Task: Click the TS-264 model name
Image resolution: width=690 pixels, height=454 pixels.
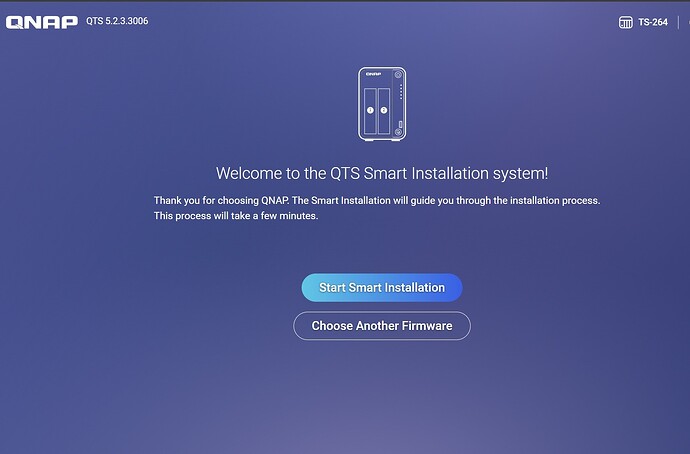Action: [x=653, y=22]
